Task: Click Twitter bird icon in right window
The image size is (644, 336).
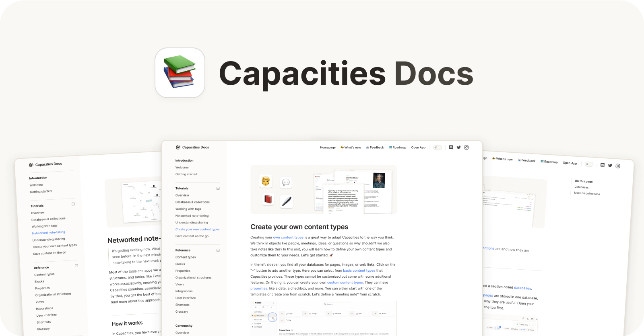Action: click(610, 166)
